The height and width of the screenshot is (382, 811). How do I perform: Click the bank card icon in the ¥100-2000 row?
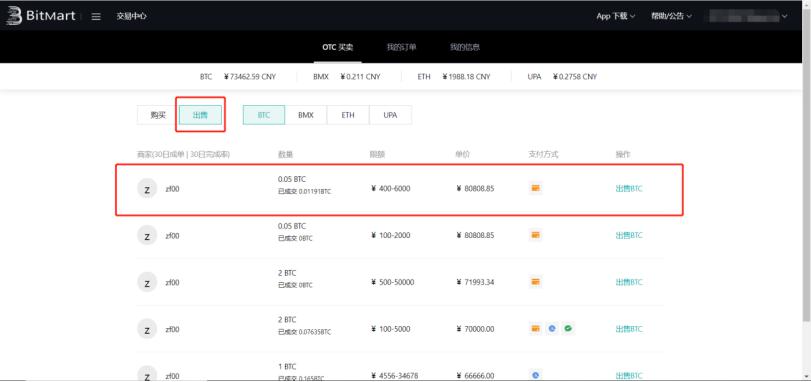pyautogui.click(x=535, y=235)
